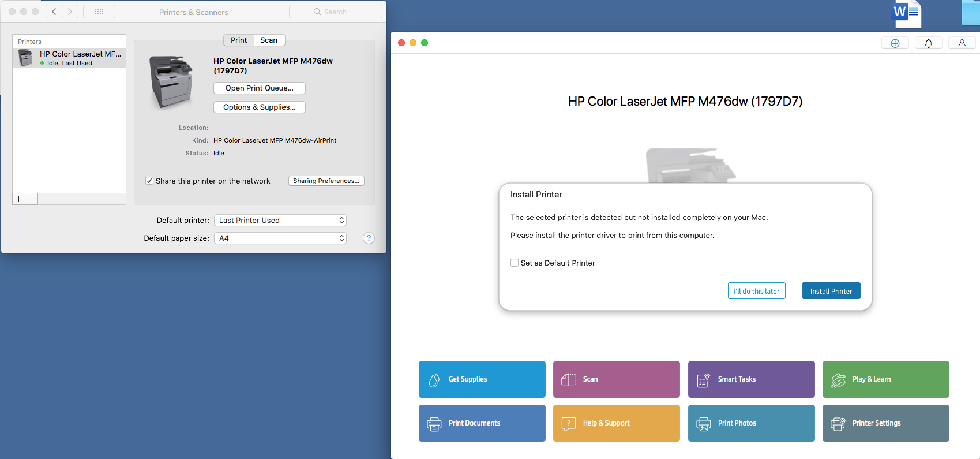Click the "Install Printer" dialog title
Image resolution: width=980 pixels, height=459 pixels.
click(536, 195)
